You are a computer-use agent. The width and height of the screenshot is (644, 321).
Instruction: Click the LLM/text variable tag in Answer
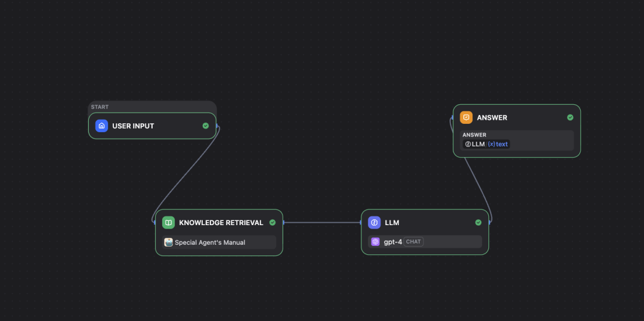(487, 144)
